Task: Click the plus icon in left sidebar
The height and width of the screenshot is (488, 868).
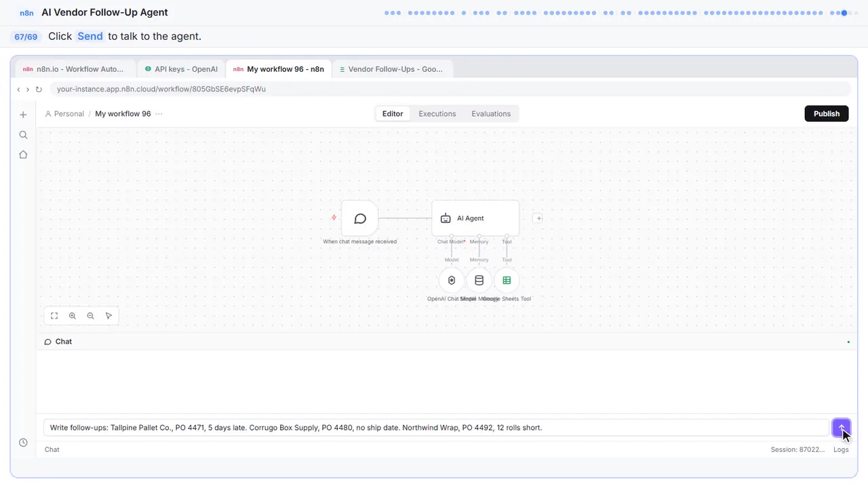Action: tap(23, 115)
